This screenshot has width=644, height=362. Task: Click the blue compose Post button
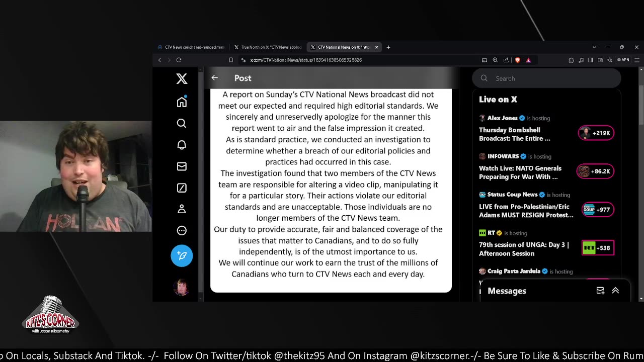[182, 255]
